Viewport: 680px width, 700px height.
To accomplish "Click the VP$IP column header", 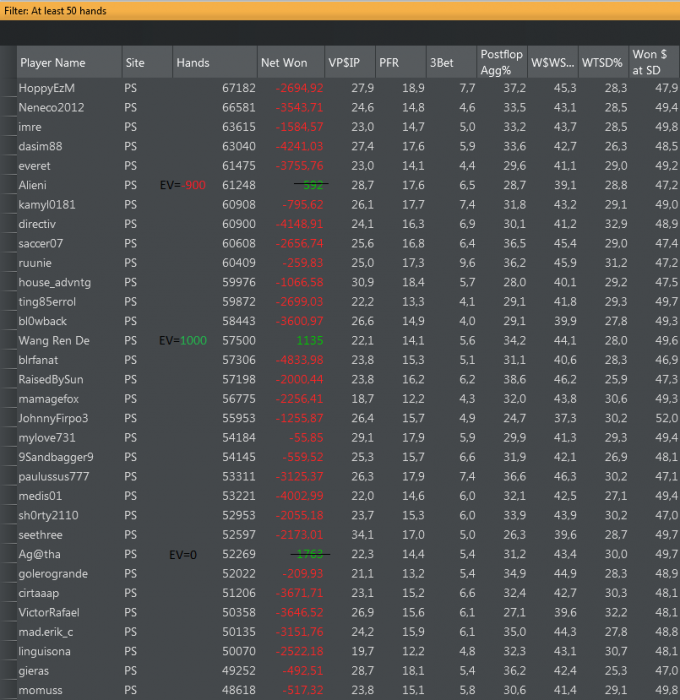I will (x=350, y=62).
